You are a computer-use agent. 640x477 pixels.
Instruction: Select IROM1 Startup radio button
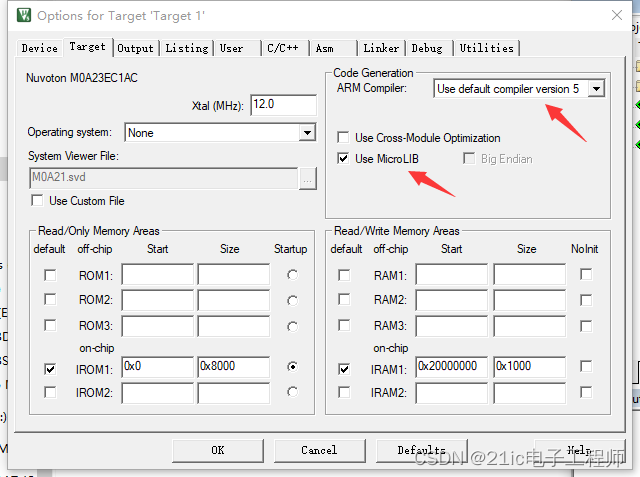coord(292,366)
